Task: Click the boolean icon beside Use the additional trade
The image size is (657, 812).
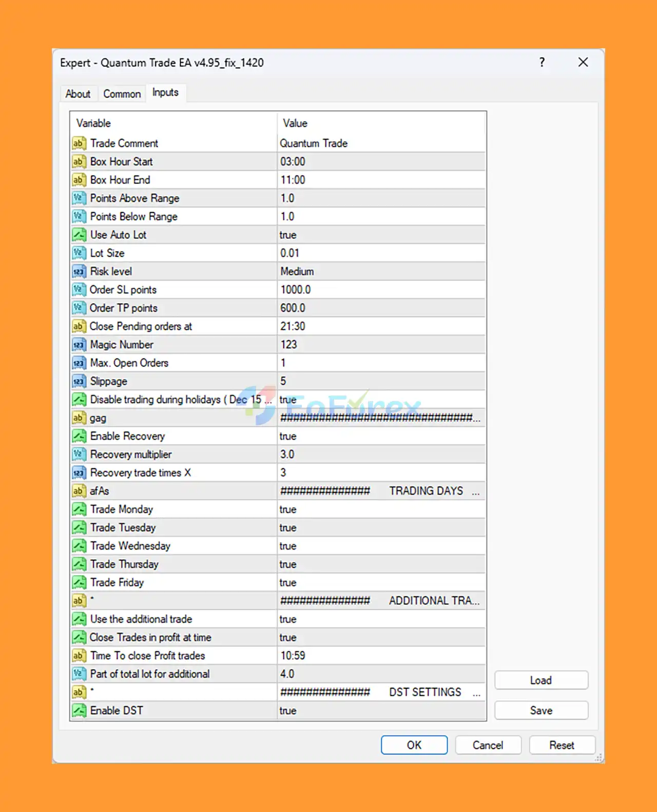Action: tap(79, 619)
